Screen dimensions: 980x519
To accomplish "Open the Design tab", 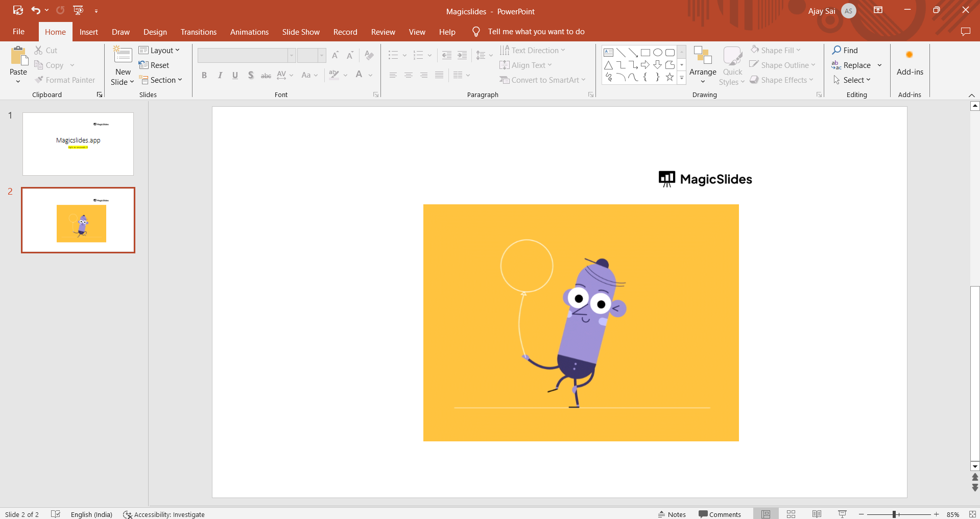I will [155, 32].
